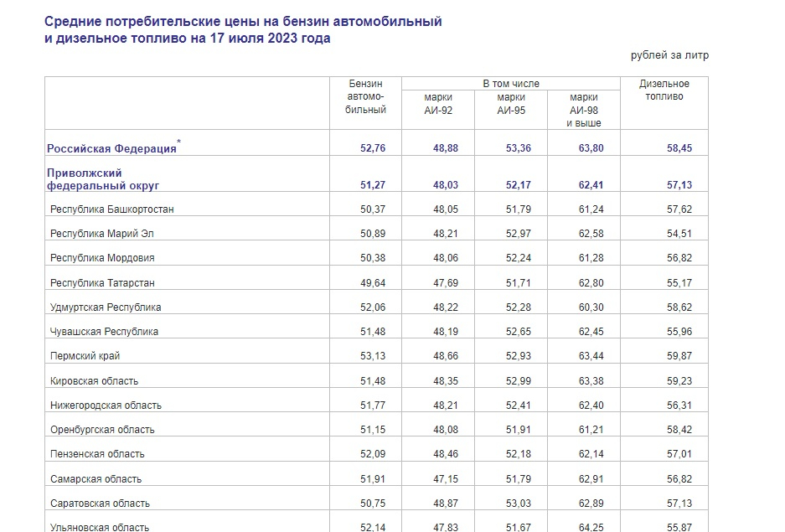Viewport: 785px width, 532px height.
Task: Select the 49,64 gasoline value for Татарстан
Action: tap(373, 283)
